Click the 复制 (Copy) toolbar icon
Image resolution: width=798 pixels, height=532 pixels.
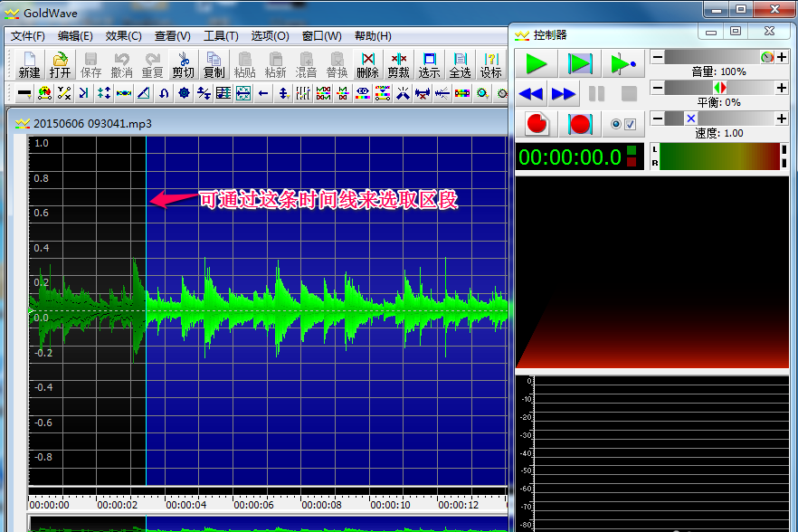point(214,64)
